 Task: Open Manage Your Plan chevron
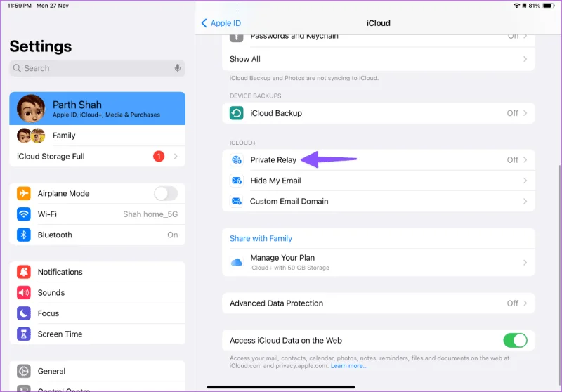(x=525, y=263)
